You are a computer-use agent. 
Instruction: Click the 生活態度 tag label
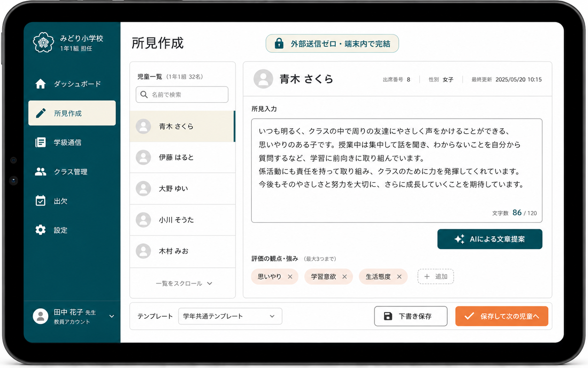pyautogui.click(x=378, y=277)
